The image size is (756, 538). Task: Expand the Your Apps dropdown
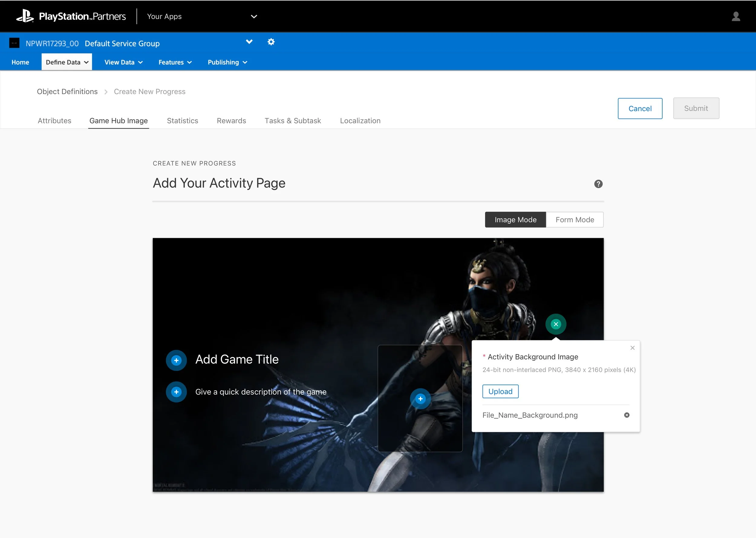253,17
